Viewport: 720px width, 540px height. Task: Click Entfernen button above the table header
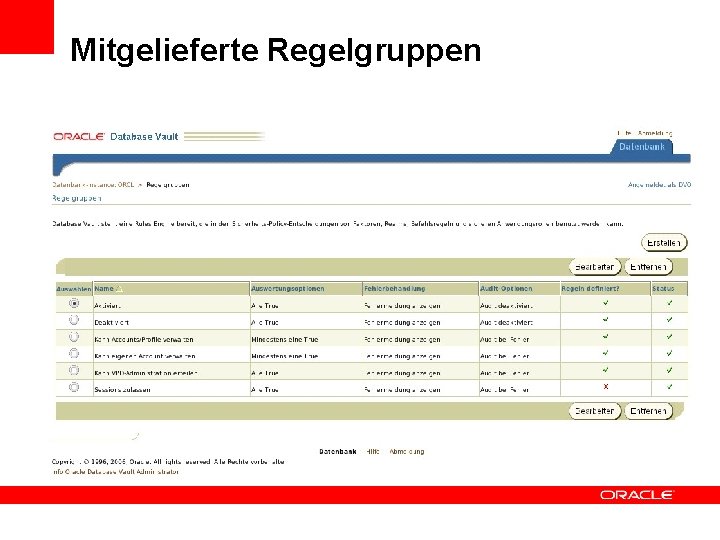click(648, 267)
